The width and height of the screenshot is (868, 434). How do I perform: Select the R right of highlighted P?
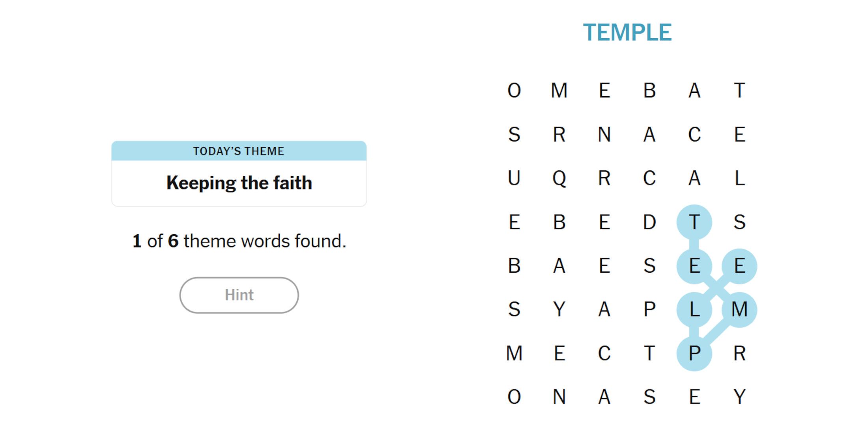(x=739, y=353)
